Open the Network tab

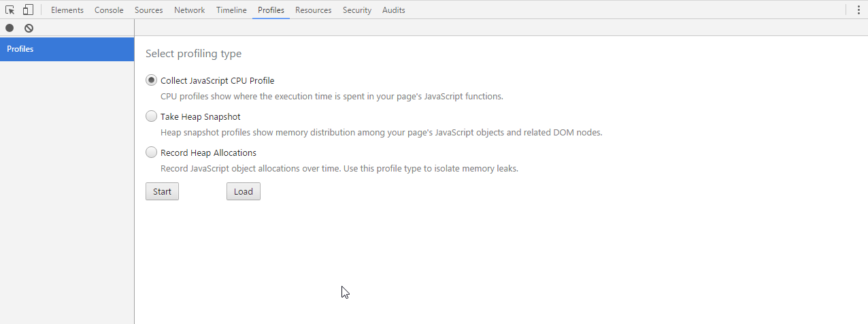(x=189, y=10)
